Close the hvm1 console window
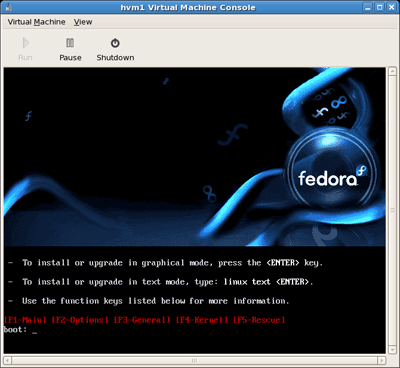The width and height of the screenshot is (400, 368). (x=392, y=7)
